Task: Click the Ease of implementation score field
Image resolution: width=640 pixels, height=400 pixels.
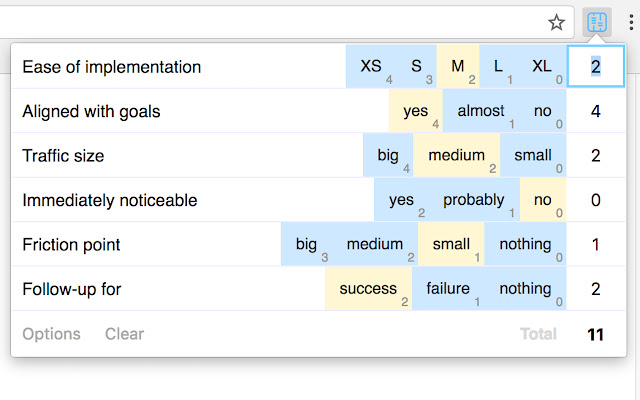Action: [x=595, y=67]
